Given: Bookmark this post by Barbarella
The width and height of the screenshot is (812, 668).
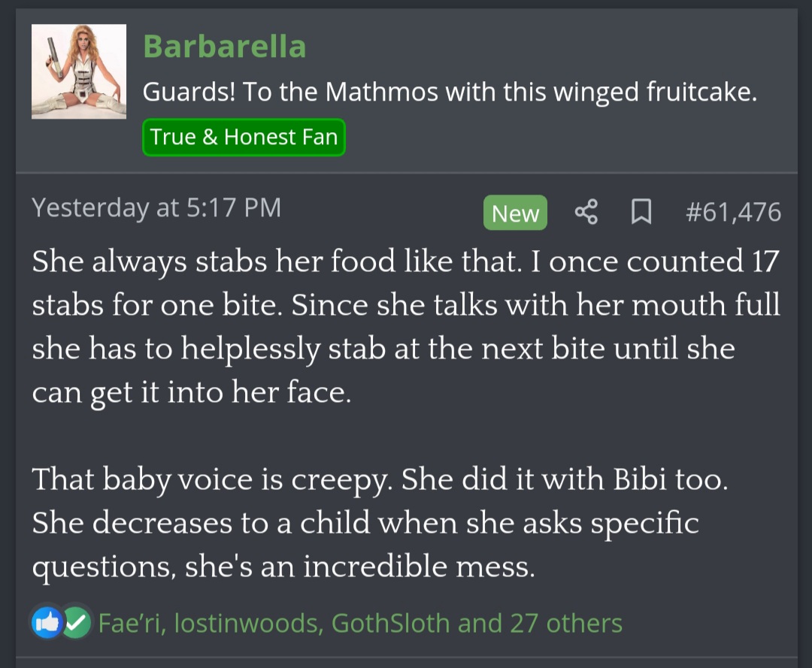Looking at the screenshot, I should click(x=641, y=213).
